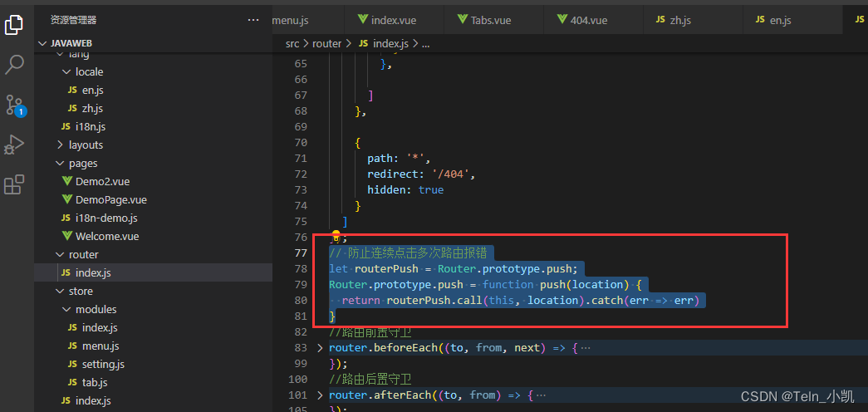Screen dimensions: 868x412
Task: Collapse the store folder
Action: (x=60, y=292)
